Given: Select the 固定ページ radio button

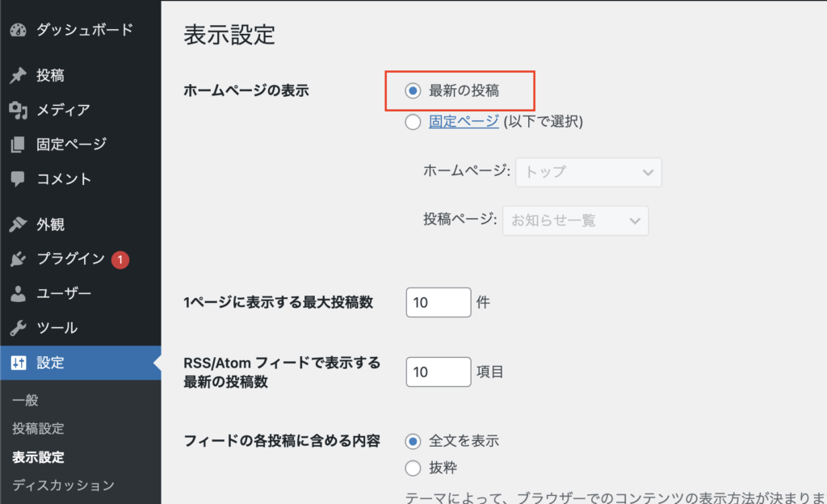Looking at the screenshot, I should point(413,122).
